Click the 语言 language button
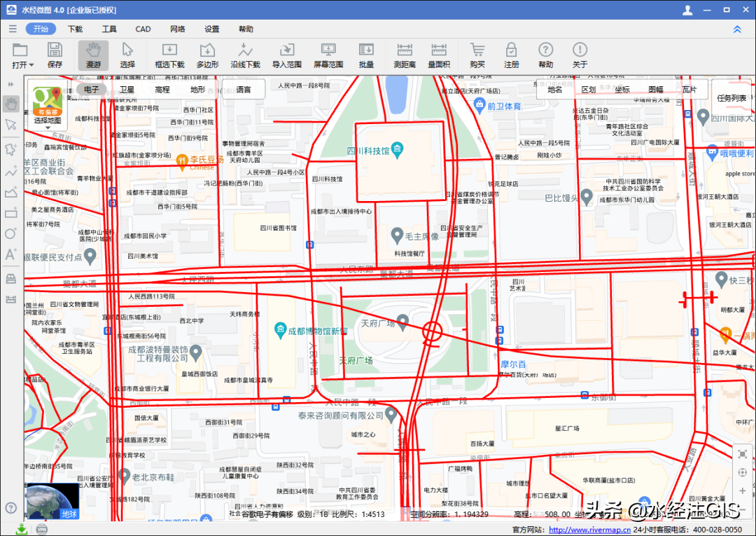 244,90
